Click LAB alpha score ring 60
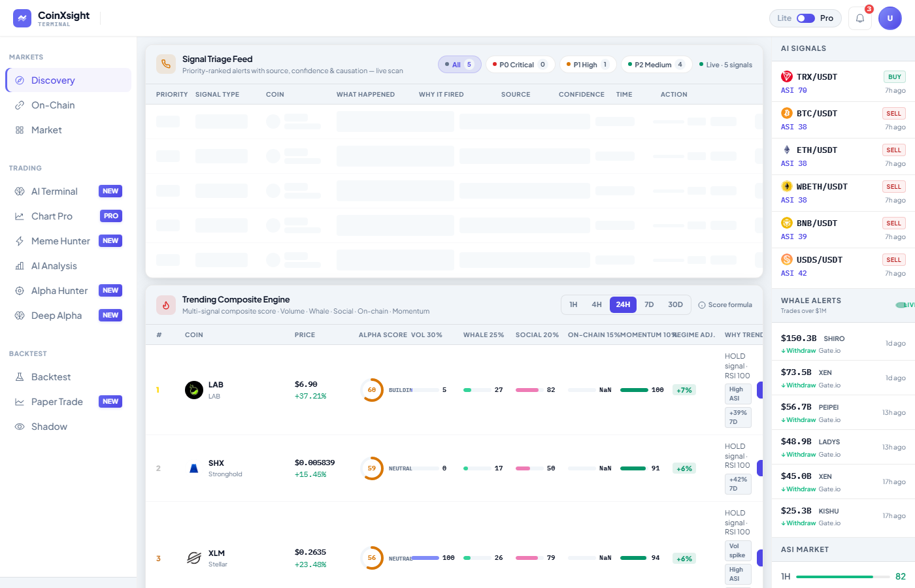 (x=372, y=390)
